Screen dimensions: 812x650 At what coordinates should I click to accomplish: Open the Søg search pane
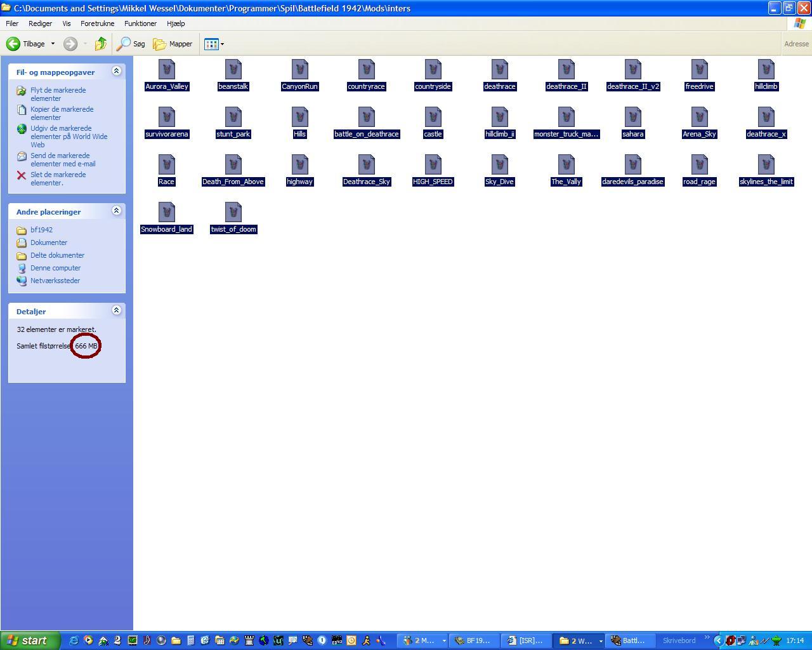tap(131, 44)
